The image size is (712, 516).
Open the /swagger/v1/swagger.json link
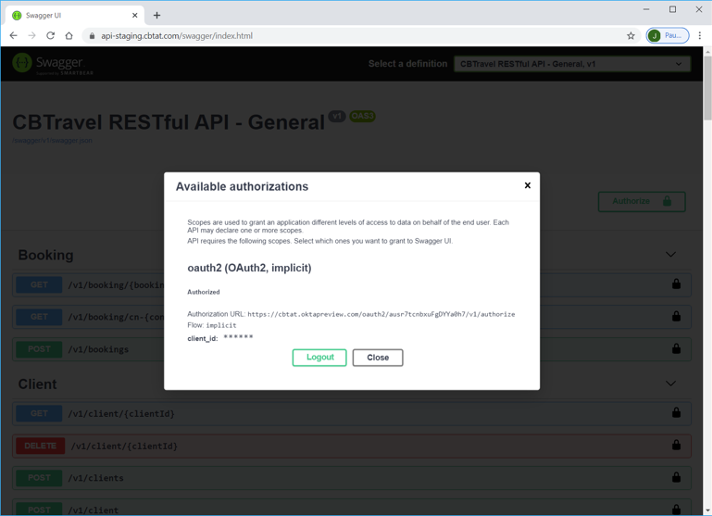click(52, 140)
